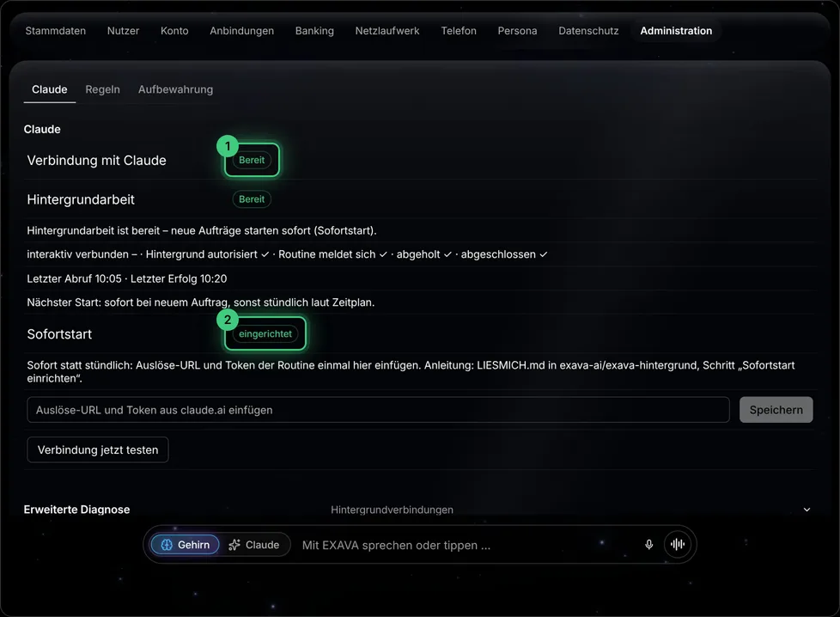Viewport: 840px width, 617px height.
Task: Click the eingerichtet badge for Sofortstart
Action: (265, 334)
